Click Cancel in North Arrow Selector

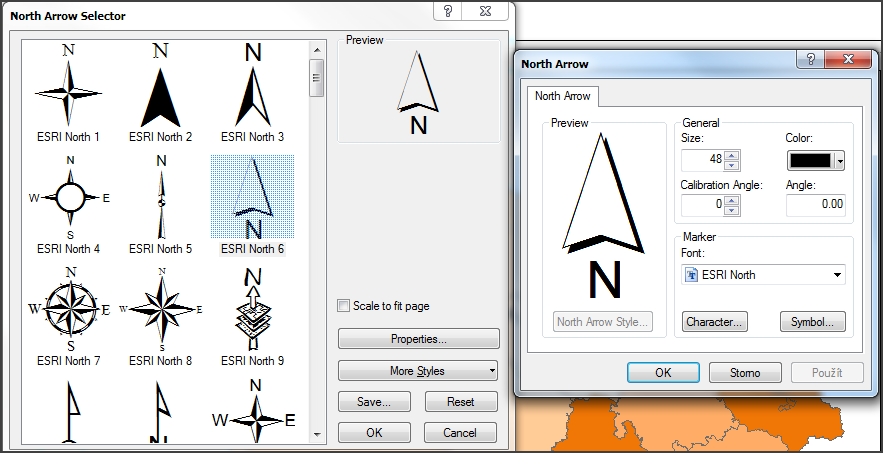pos(460,433)
